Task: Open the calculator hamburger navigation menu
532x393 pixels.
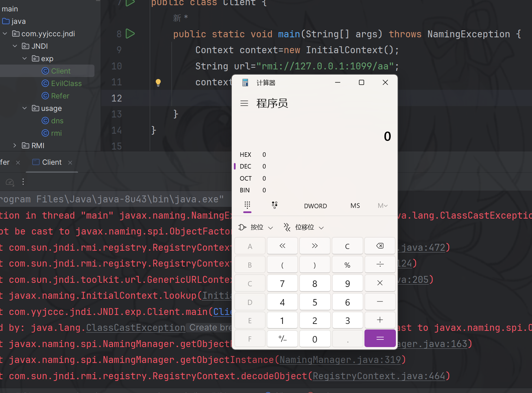Action: [244, 103]
